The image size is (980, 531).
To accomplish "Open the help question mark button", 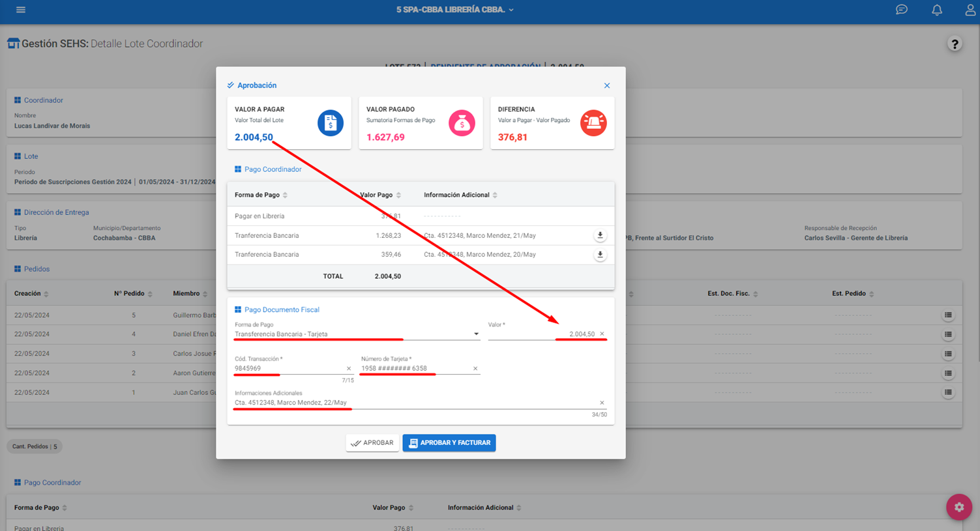I will (x=955, y=44).
